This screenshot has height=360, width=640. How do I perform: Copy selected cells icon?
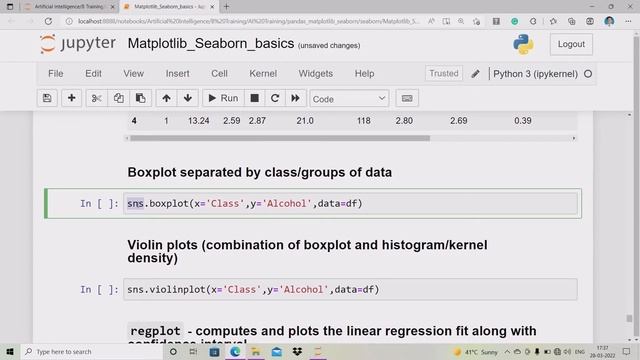119,98
